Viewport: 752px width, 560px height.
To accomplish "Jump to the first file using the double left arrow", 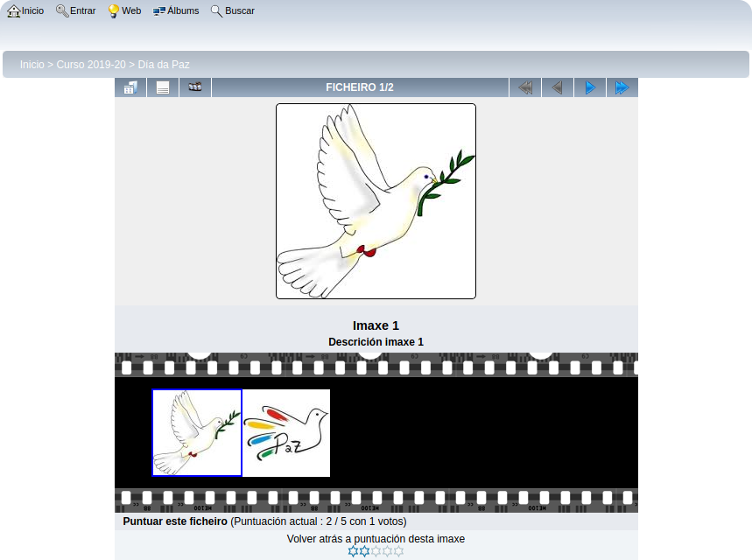I will (525, 87).
